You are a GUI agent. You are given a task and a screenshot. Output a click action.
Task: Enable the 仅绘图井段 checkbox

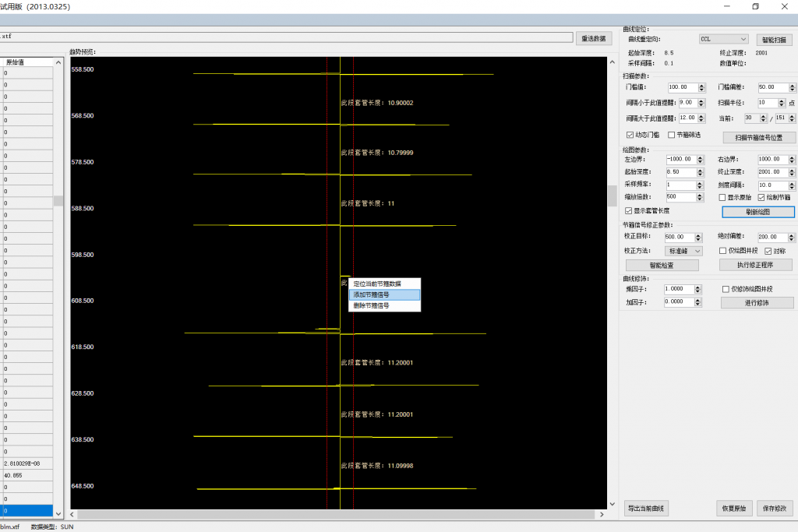(722, 251)
